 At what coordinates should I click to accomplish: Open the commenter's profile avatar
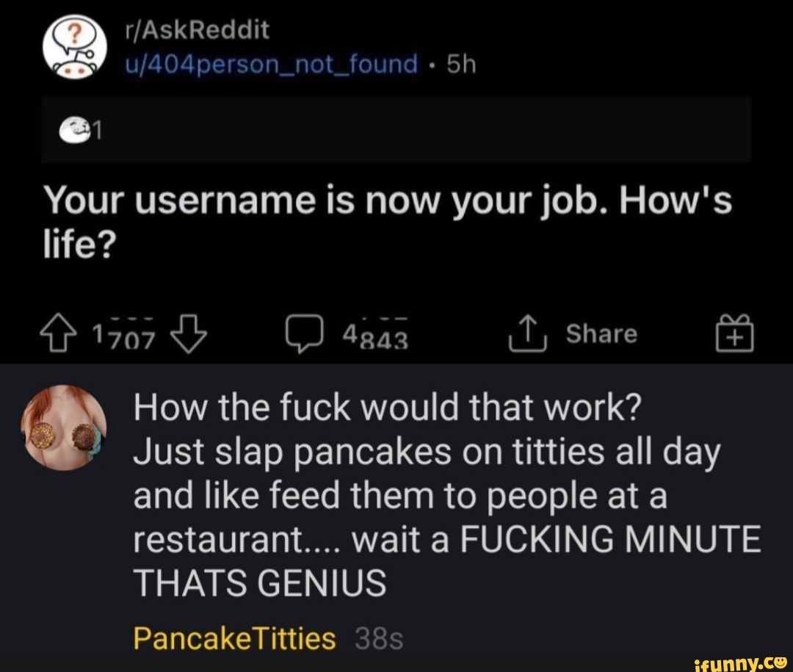(65, 428)
